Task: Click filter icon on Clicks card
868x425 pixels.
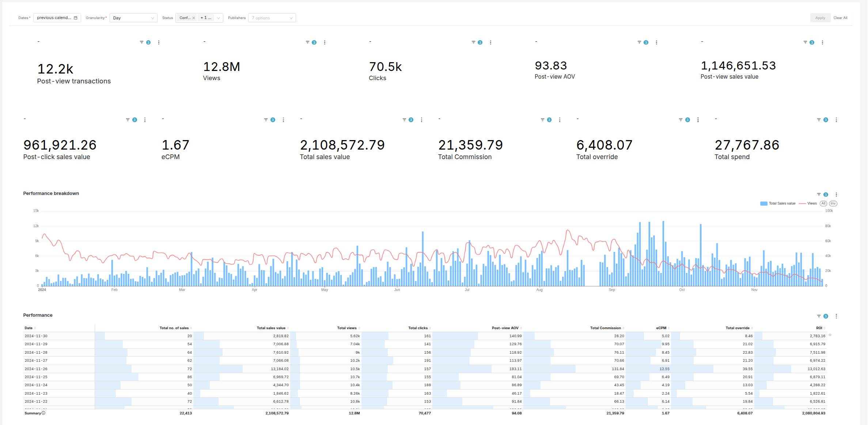Action: (473, 42)
